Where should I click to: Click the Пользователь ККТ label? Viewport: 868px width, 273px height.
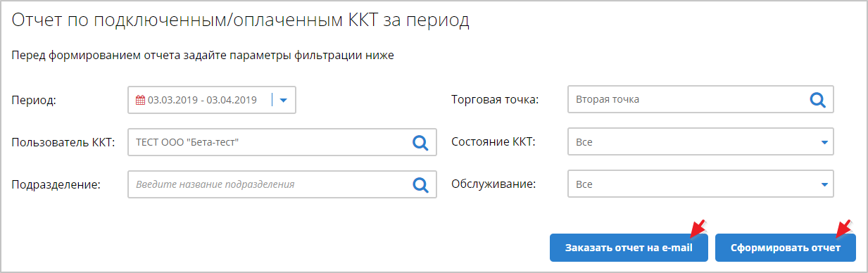click(63, 142)
